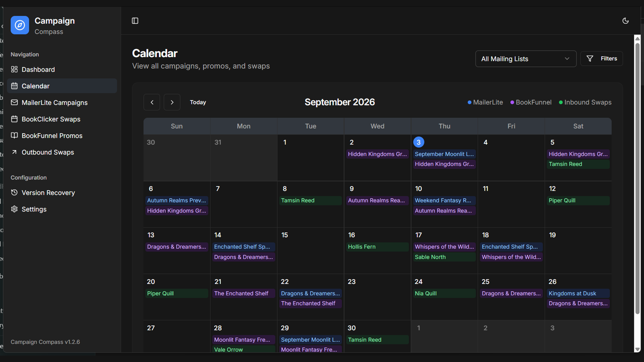Open Outbound Swaps page

tap(62, 152)
